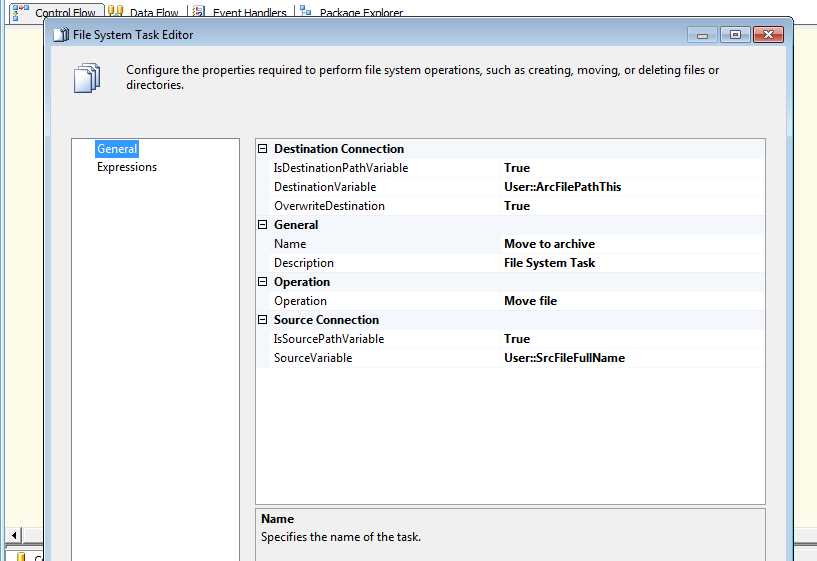Click the IsDestinationPathVariable property label
817x561 pixels.
(x=341, y=168)
